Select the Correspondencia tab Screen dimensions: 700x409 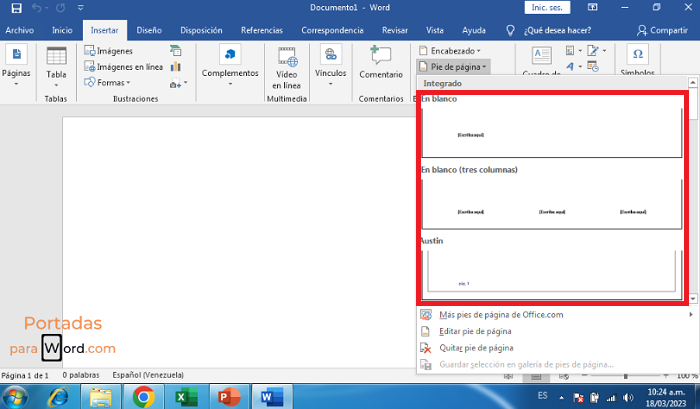point(332,30)
